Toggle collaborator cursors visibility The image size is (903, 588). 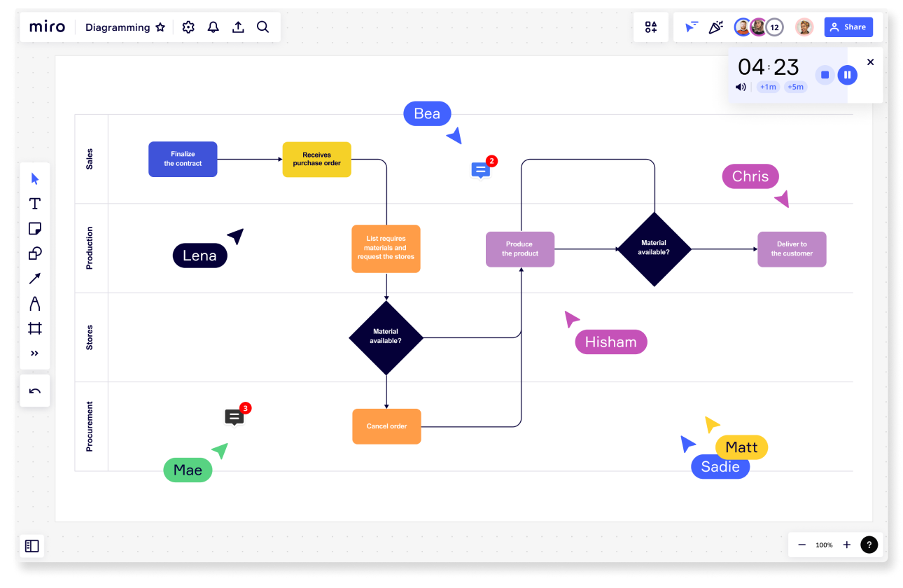point(692,27)
